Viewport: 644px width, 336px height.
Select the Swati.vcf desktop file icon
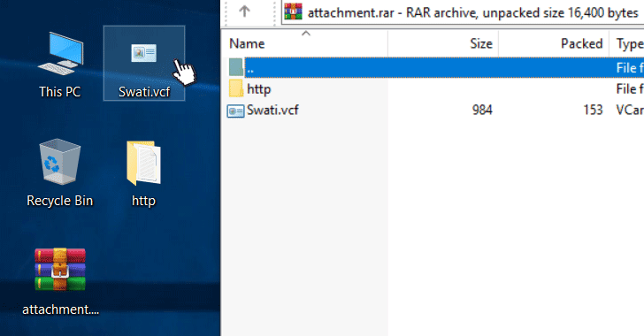(x=143, y=64)
